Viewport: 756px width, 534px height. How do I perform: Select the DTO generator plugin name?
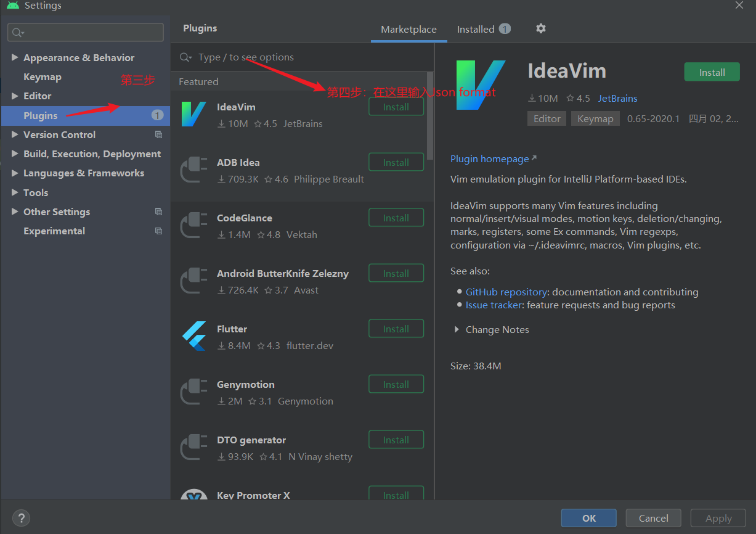[x=251, y=440]
